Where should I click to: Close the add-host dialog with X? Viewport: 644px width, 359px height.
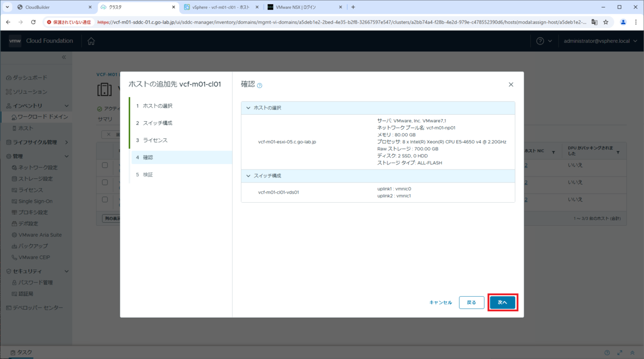point(511,85)
